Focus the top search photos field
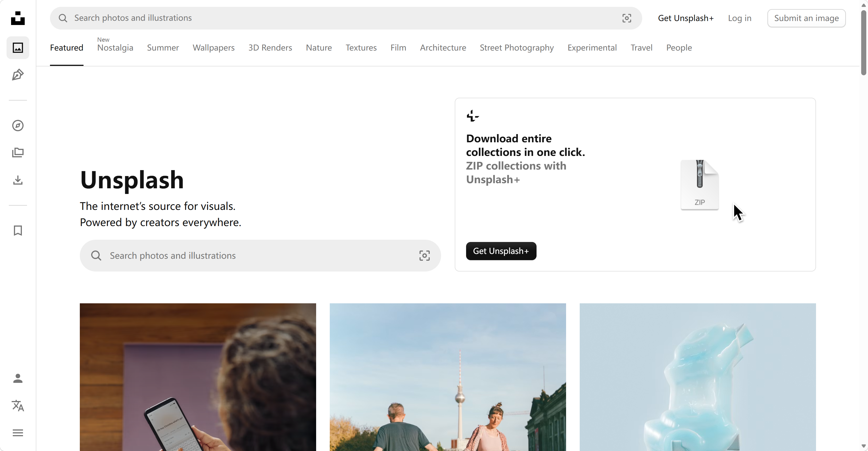 (346, 18)
